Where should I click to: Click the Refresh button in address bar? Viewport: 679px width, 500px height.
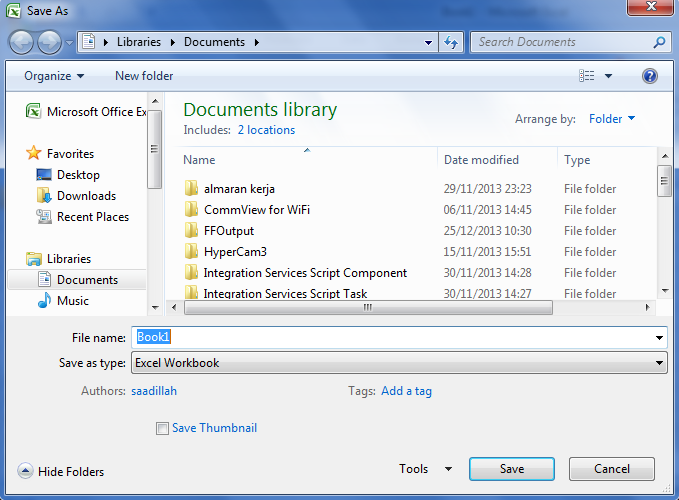click(451, 42)
